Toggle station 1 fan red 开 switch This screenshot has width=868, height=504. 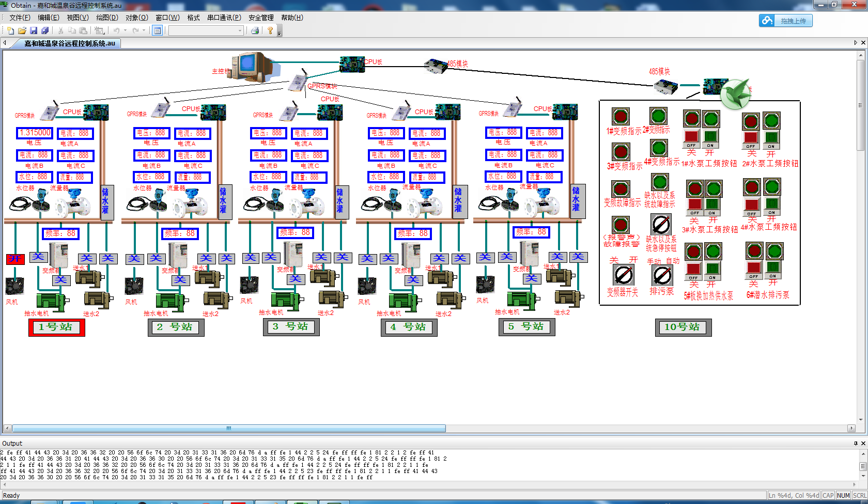15,259
